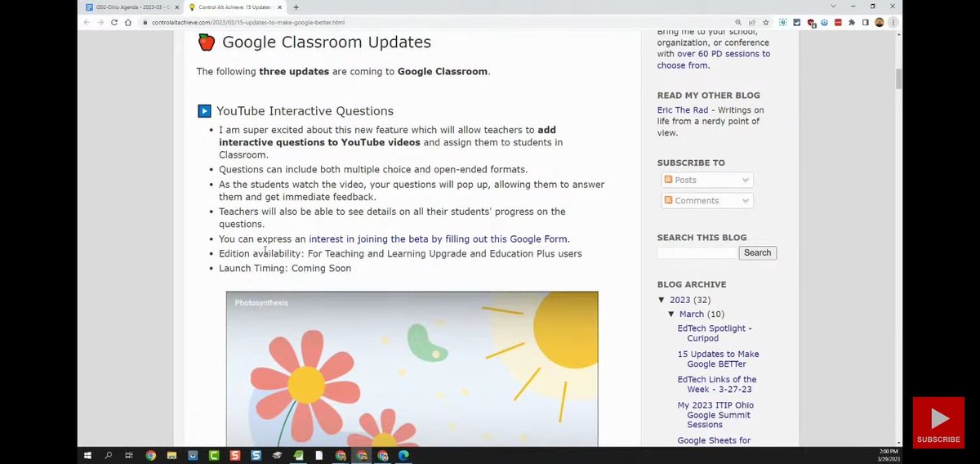Click the YouTube Subscribe button overlay
Image resolution: width=980 pixels, height=464 pixels.
(x=938, y=423)
